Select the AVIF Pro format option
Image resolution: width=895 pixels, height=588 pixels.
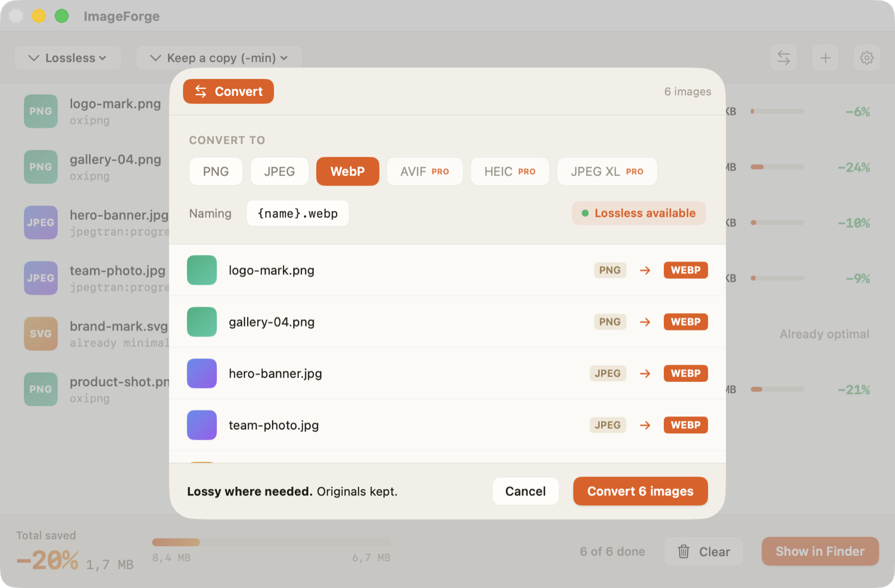click(x=425, y=172)
